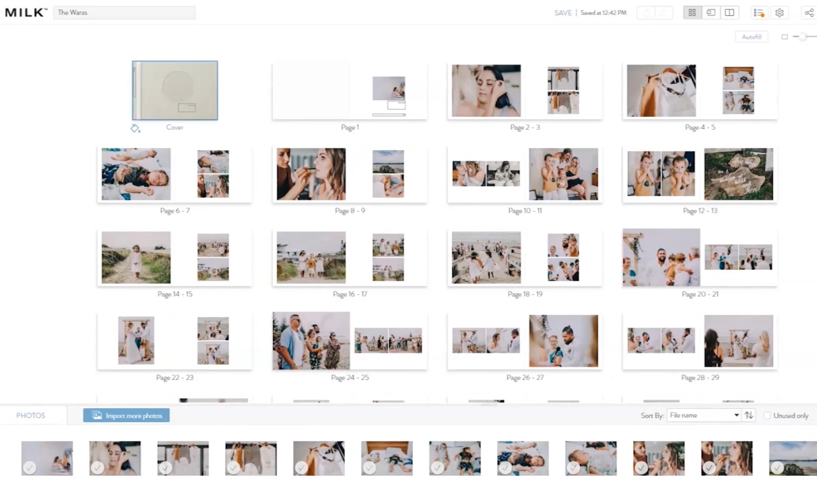The height and width of the screenshot is (504, 817).
Task: Select the tray photo of ocean landscape
Action: pyautogui.click(x=793, y=458)
